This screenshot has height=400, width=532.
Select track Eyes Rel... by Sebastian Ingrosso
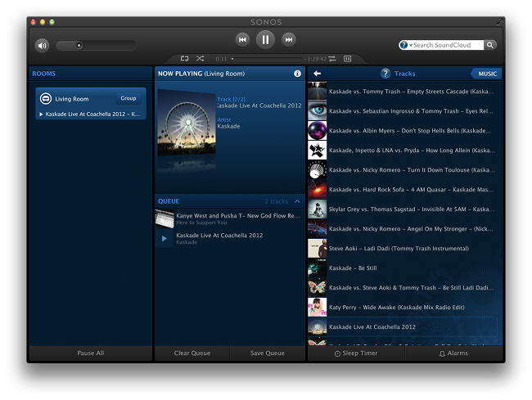[x=405, y=111]
